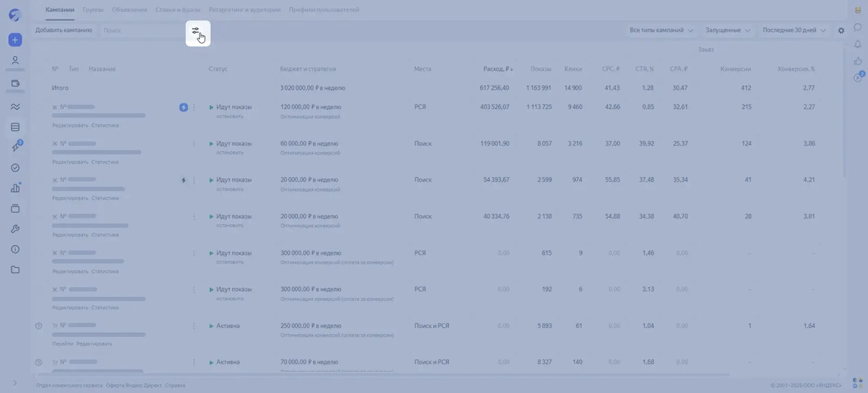Click the Итого row label
This screenshot has height=393, width=868.
[60, 88]
